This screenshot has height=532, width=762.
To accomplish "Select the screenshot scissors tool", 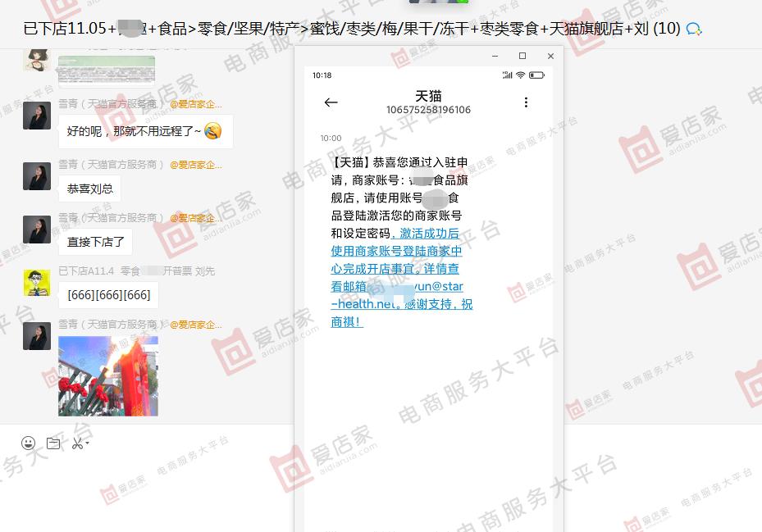I will [76, 443].
